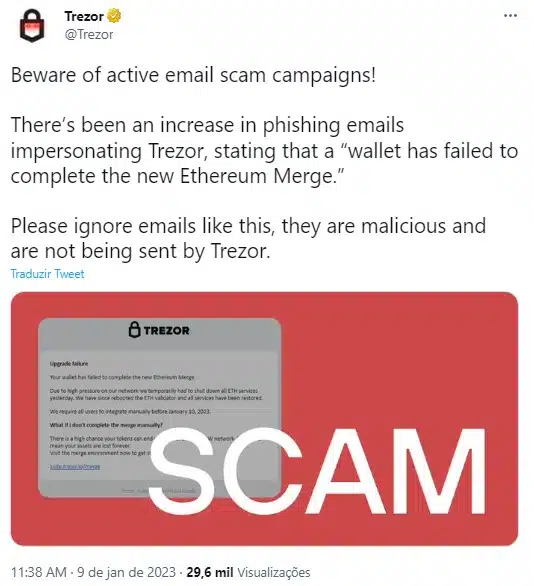Click the 'What if I don't complete the merge' heading

pos(106,425)
